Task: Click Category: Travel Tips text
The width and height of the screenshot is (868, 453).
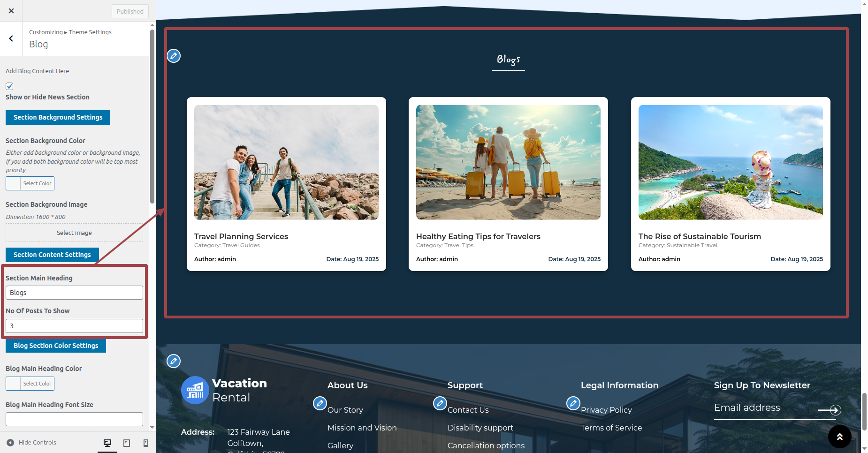Action: coord(445,245)
